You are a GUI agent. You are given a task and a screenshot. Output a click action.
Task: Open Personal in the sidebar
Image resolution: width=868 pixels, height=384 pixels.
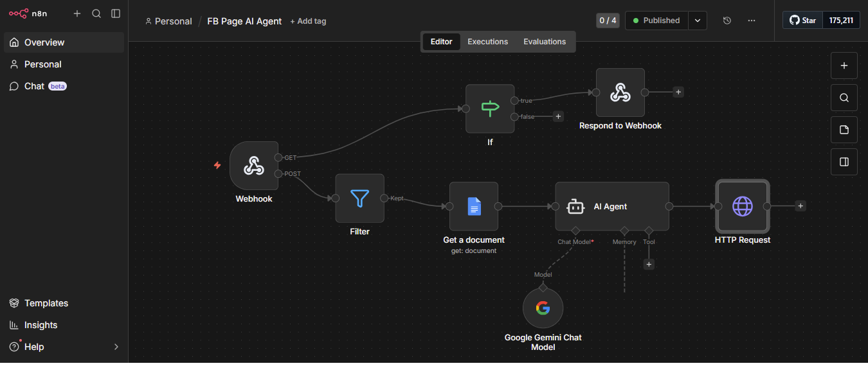(64, 64)
